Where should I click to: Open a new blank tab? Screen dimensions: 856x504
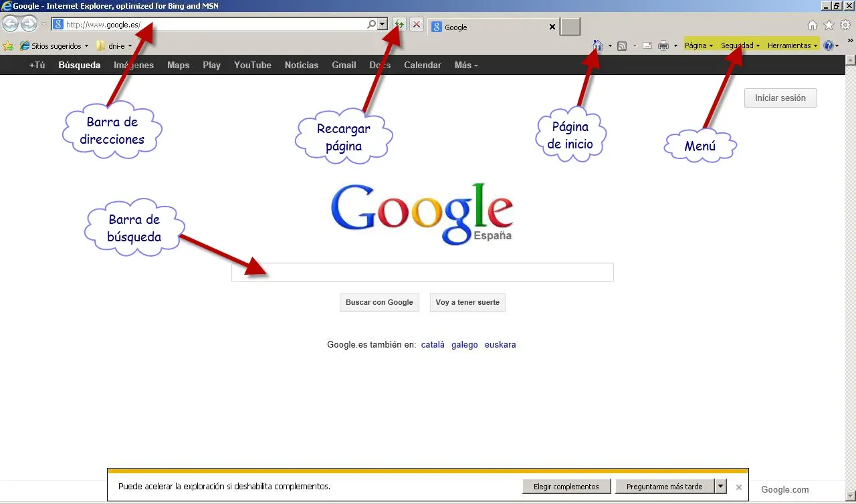(x=570, y=27)
